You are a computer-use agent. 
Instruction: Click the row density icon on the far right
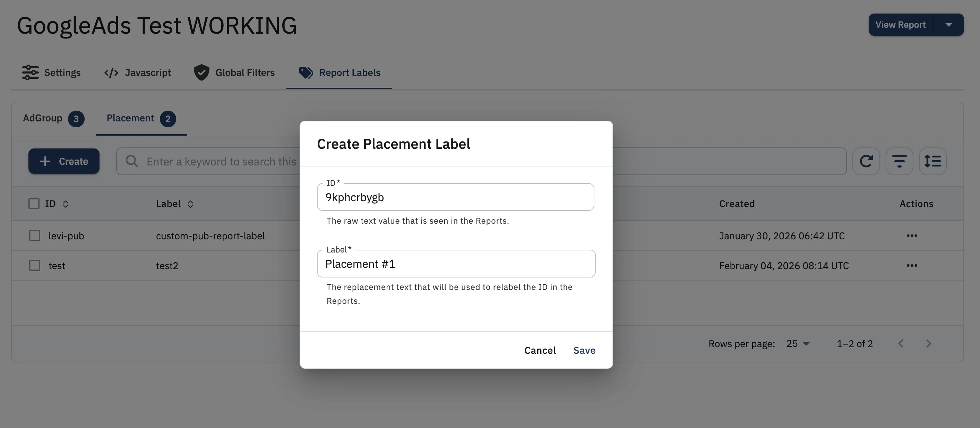[x=933, y=161]
